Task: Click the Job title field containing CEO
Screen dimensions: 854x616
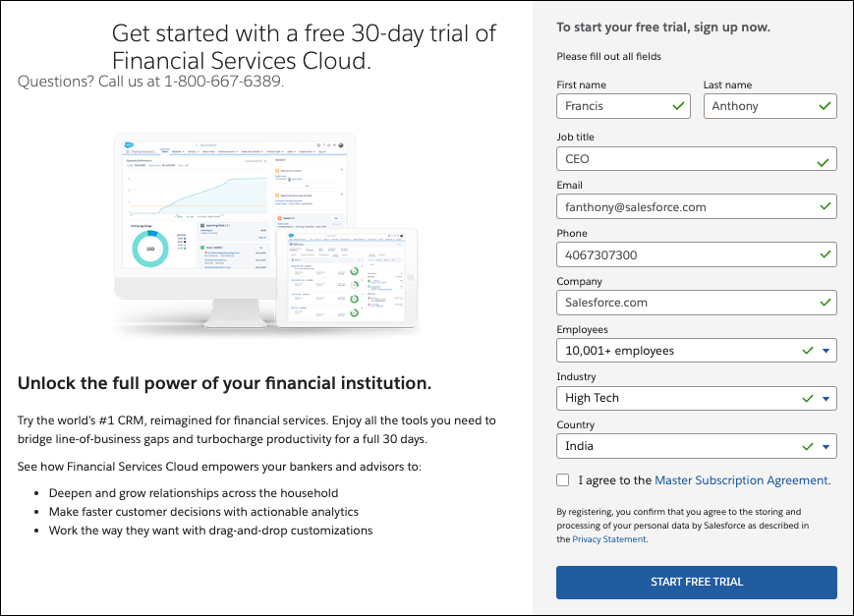Action: pos(697,159)
